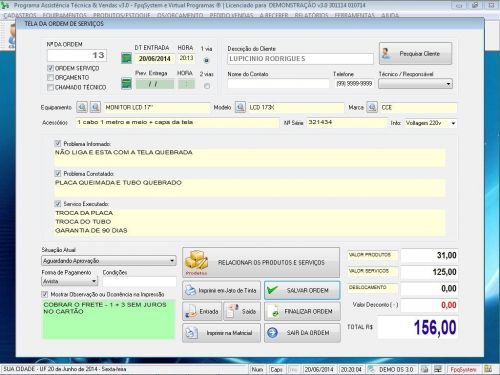The height and width of the screenshot is (375, 500).
Task: Click the Telefone field
Action: pos(354,83)
